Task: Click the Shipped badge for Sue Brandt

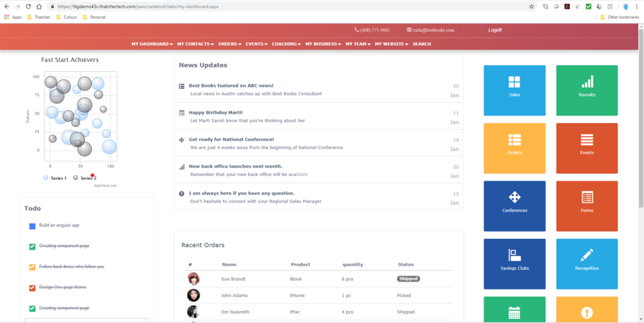Action: [x=409, y=279]
